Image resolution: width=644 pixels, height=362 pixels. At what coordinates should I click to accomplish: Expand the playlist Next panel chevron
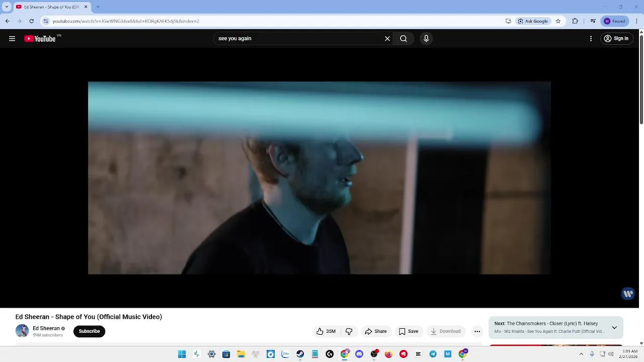[614, 327]
